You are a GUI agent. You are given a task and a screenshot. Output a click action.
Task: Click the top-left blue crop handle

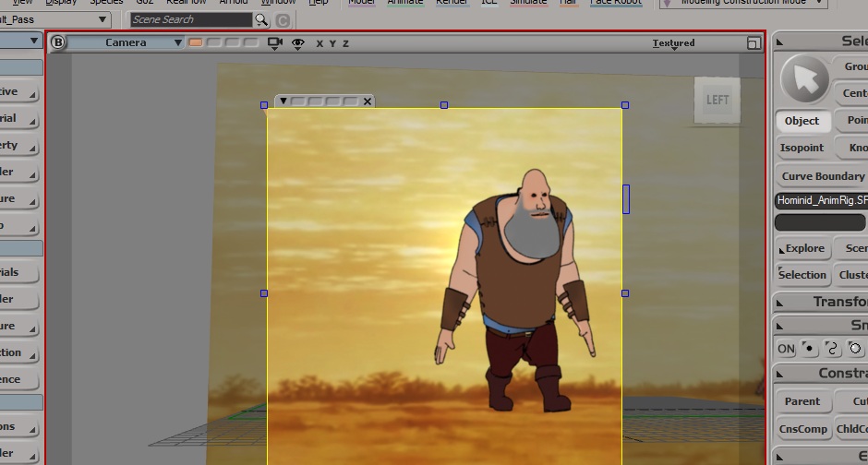point(264,105)
